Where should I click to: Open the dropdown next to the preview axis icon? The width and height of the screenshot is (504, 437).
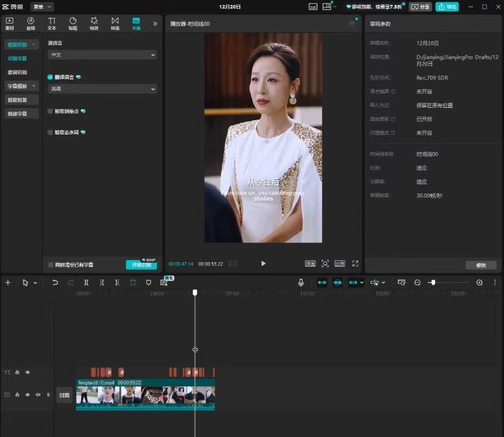[383, 283]
